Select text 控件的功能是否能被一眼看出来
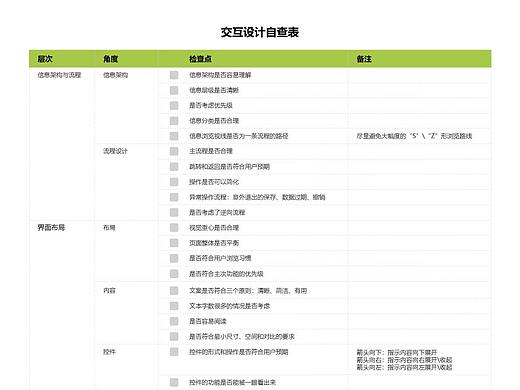 pos(232,382)
